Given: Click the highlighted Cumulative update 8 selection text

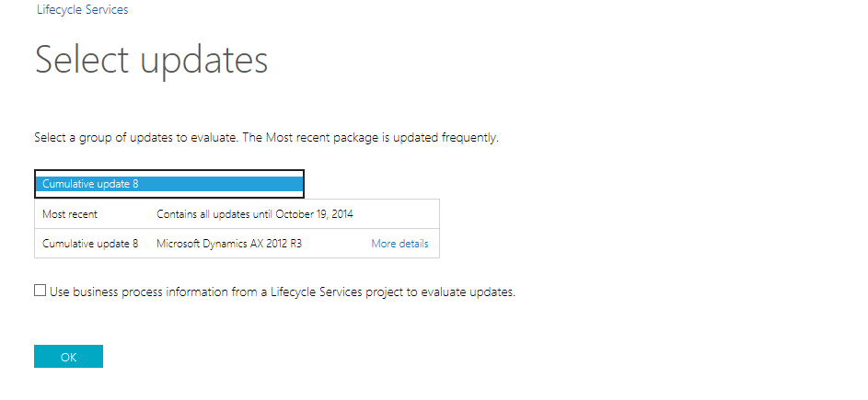Looking at the screenshot, I should 90,184.
